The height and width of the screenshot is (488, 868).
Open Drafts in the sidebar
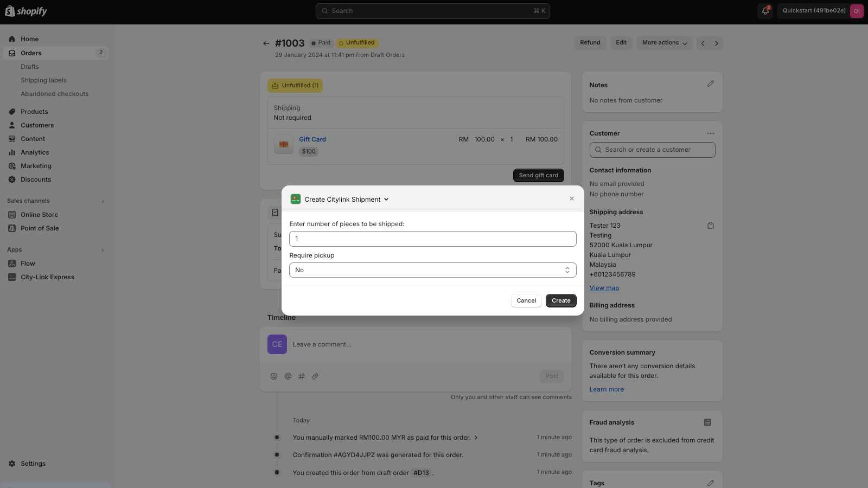(x=30, y=67)
